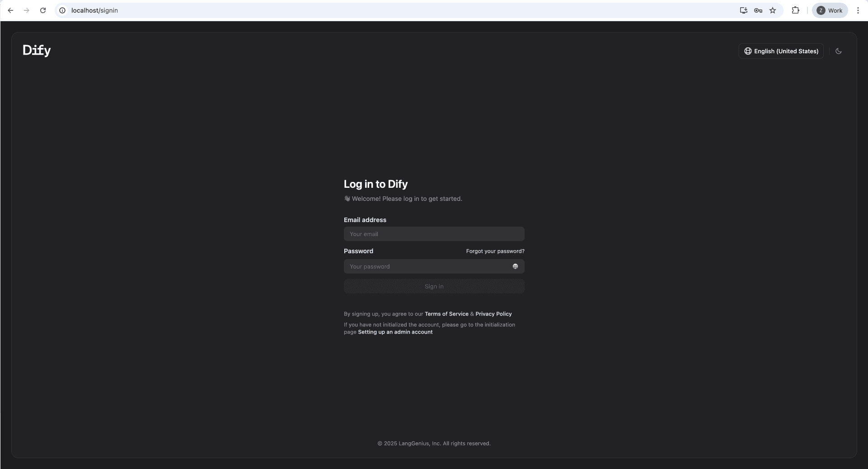Bookmark this page with the star icon

point(773,10)
